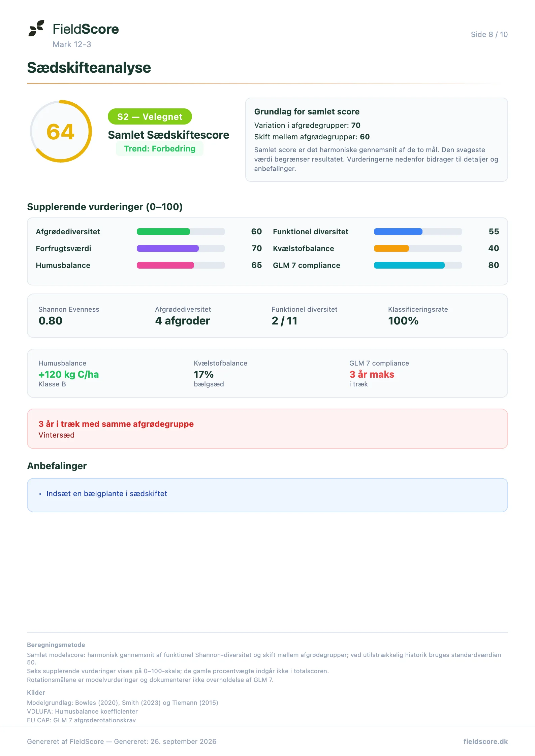Screen dimensions: 535x756
Task: Click the 2 / 11 functional diversity value
Action: [284, 321]
